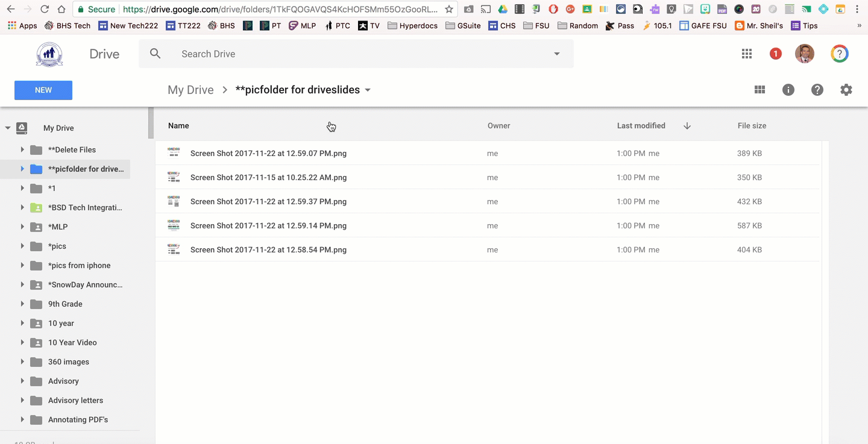Viewport: 868px width, 444px height.
Task: Open the **picfolder for driveslides dropdown menu
Action: coord(368,90)
